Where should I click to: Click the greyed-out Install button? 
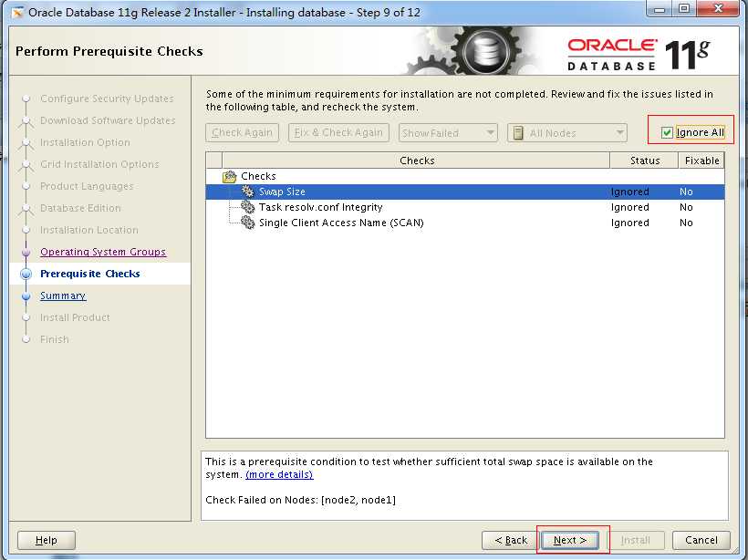[x=636, y=540]
